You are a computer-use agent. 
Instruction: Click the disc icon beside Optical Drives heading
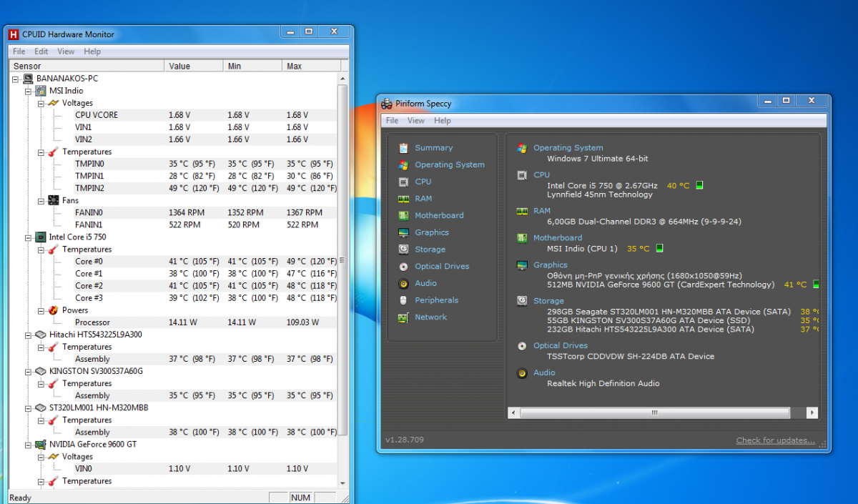pyautogui.click(x=522, y=346)
